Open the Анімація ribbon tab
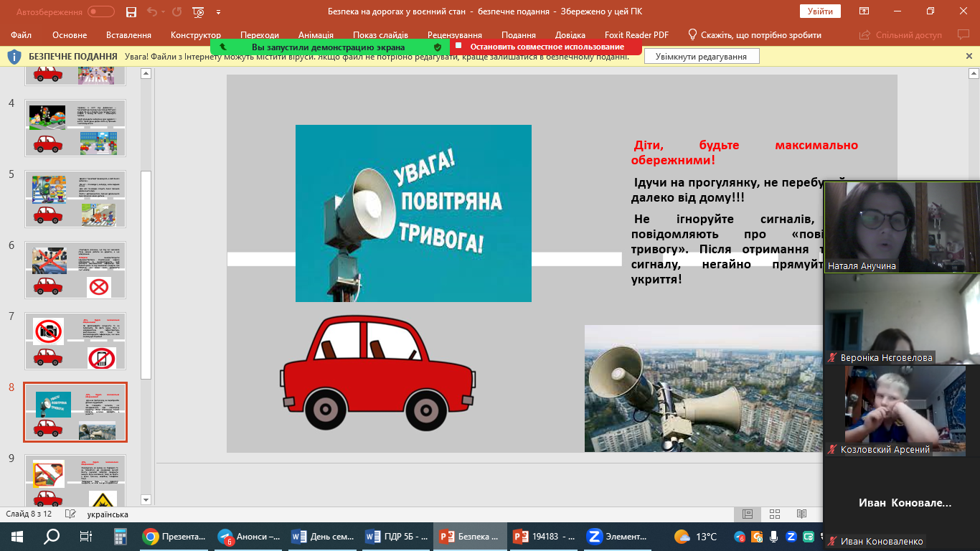This screenshot has height=551, width=980. [x=316, y=35]
